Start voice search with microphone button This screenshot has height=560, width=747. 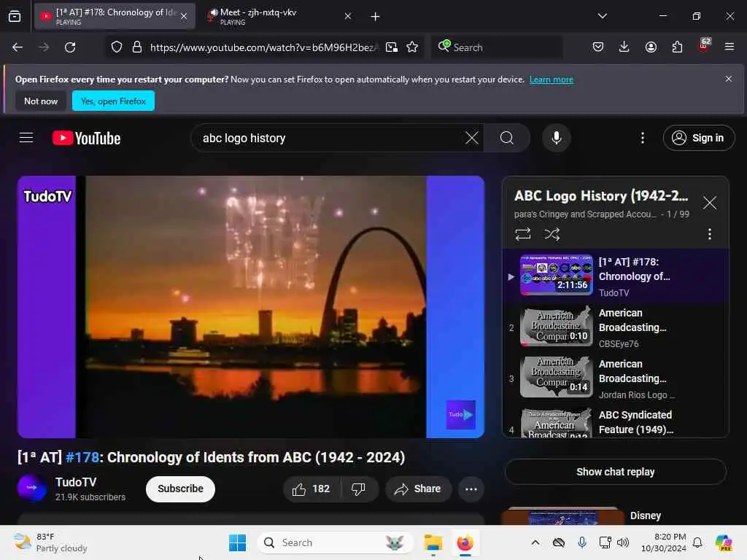(x=556, y=138)
